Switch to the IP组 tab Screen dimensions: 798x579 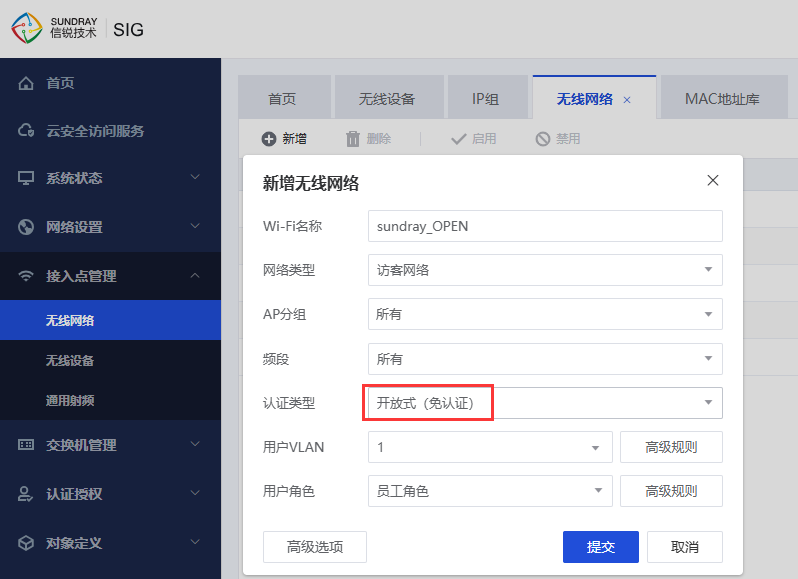[x=488, y=97]
